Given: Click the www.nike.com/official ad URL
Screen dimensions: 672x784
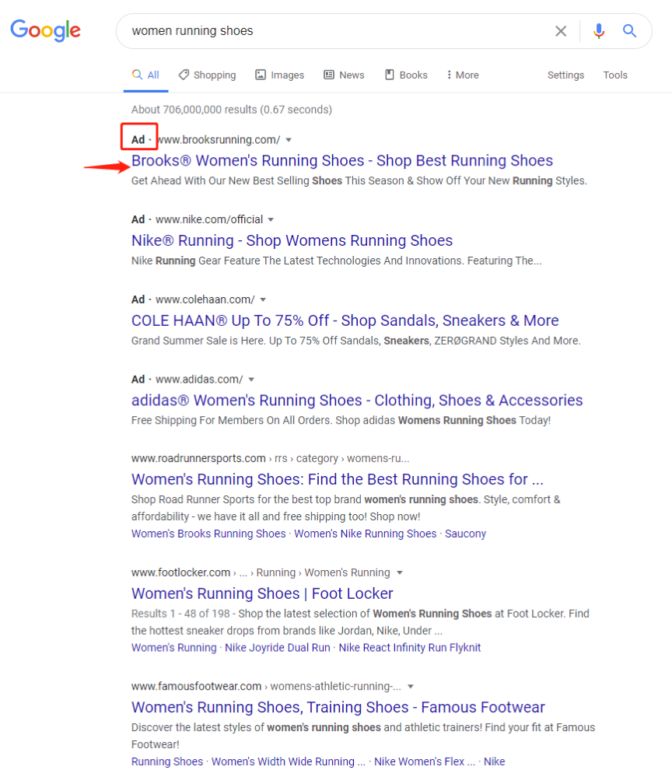Looking at the screenshot, I should pos(209,219).
